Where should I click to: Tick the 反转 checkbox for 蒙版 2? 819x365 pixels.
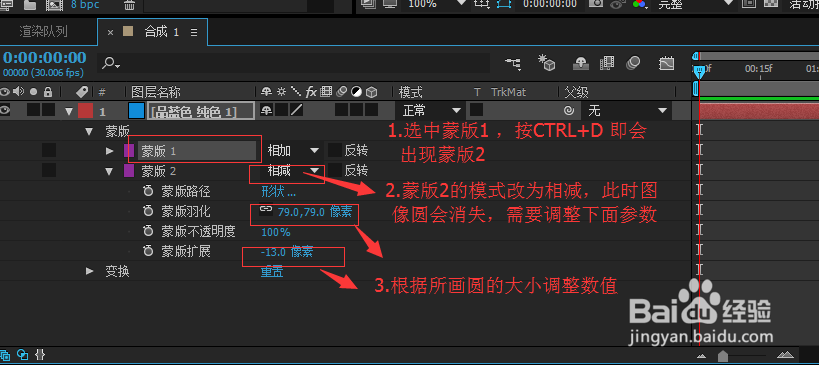coord(335,171)
